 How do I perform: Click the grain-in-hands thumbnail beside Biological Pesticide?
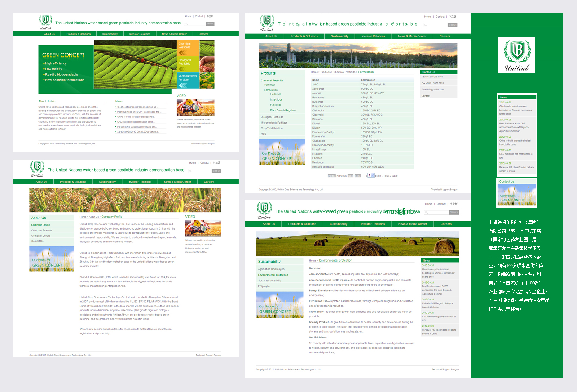coord(207,64)
